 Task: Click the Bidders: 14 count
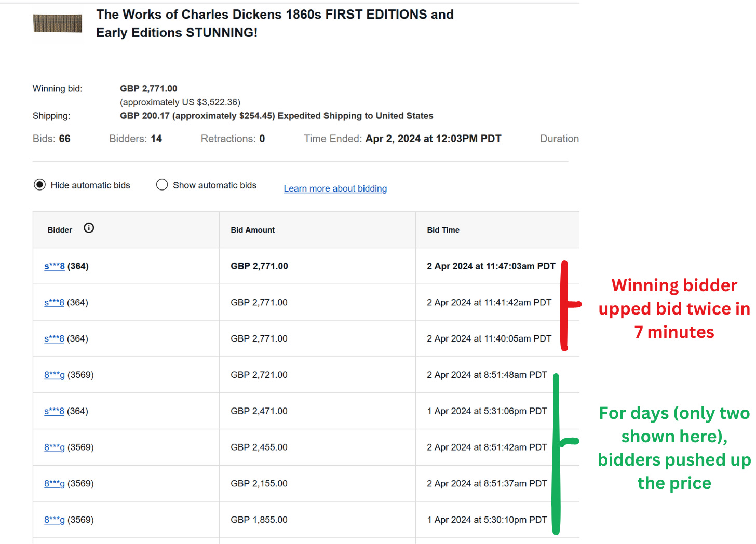(136, 139)
